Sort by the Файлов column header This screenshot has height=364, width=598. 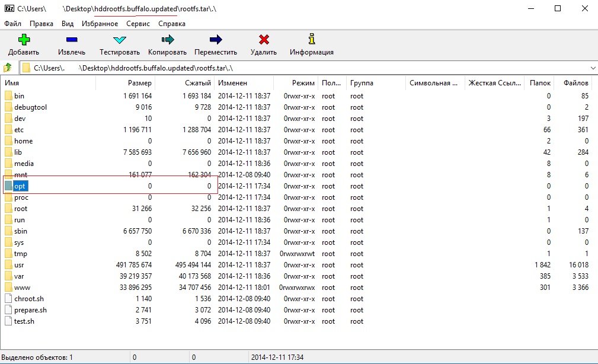pyautogui.click(x=576, y=83)
